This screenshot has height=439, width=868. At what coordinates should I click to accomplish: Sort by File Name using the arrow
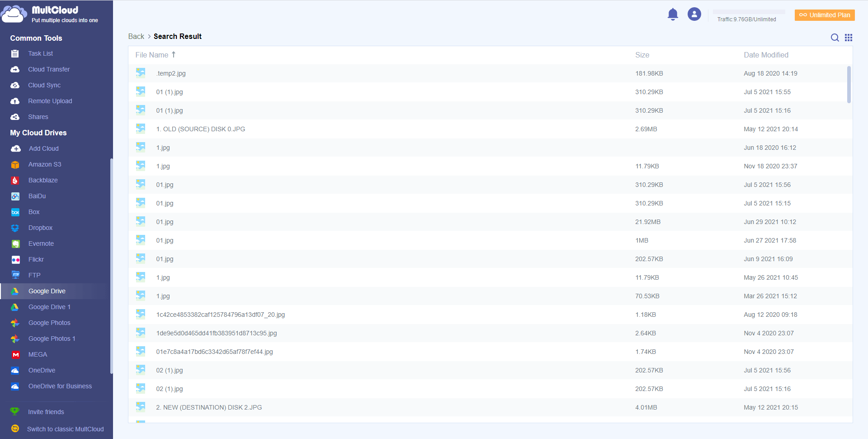tap(174, 55)
